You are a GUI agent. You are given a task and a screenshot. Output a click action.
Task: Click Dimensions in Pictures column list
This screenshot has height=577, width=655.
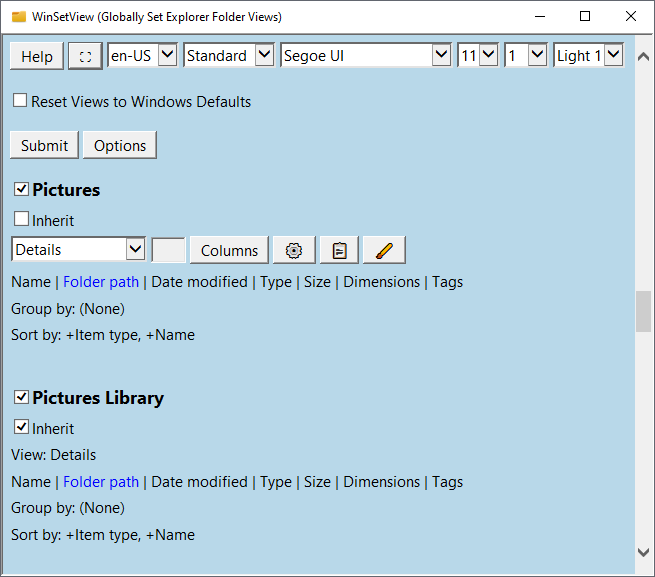click(x=381, y=282)
